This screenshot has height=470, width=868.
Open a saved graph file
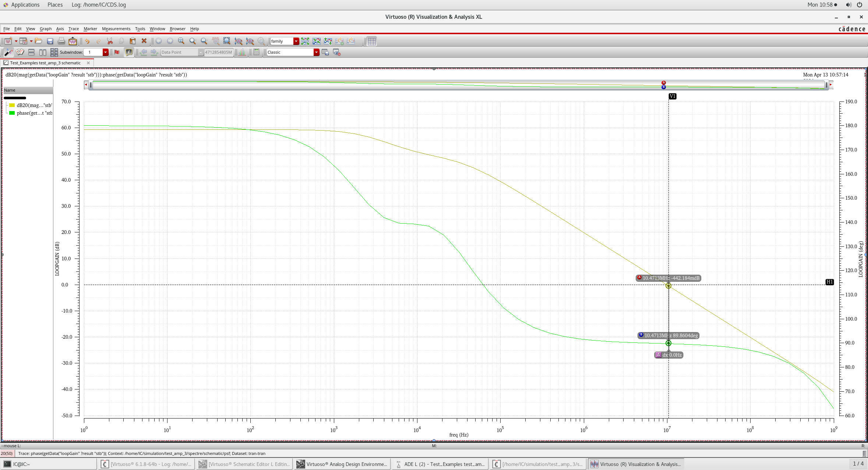click(x=38, y=41)
